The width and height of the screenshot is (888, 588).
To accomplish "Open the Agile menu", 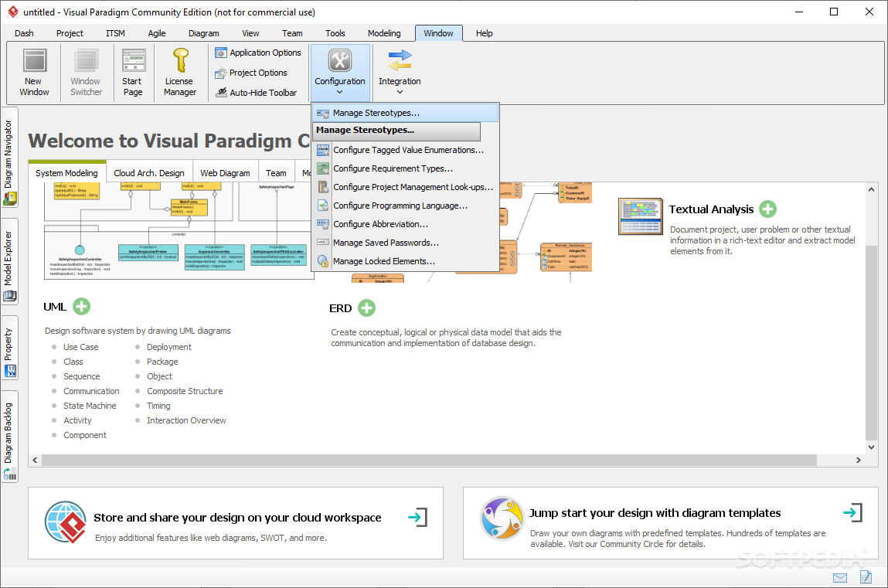I will [157, 33].
